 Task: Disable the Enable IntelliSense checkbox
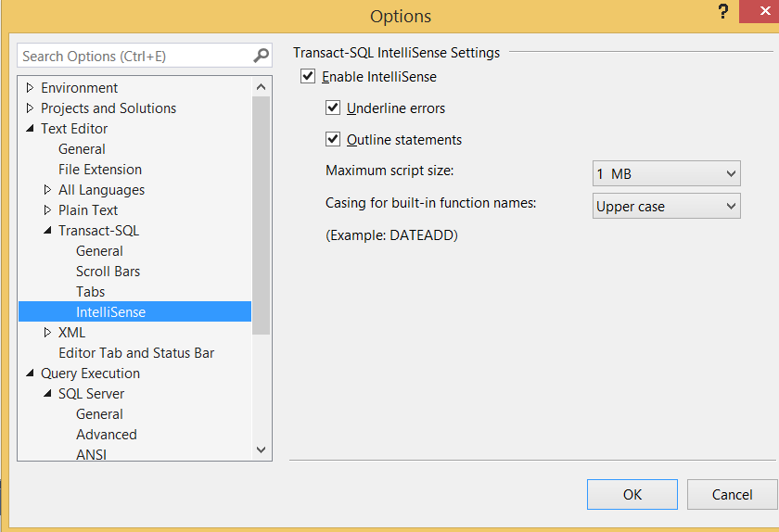click(x=308, y=77)
